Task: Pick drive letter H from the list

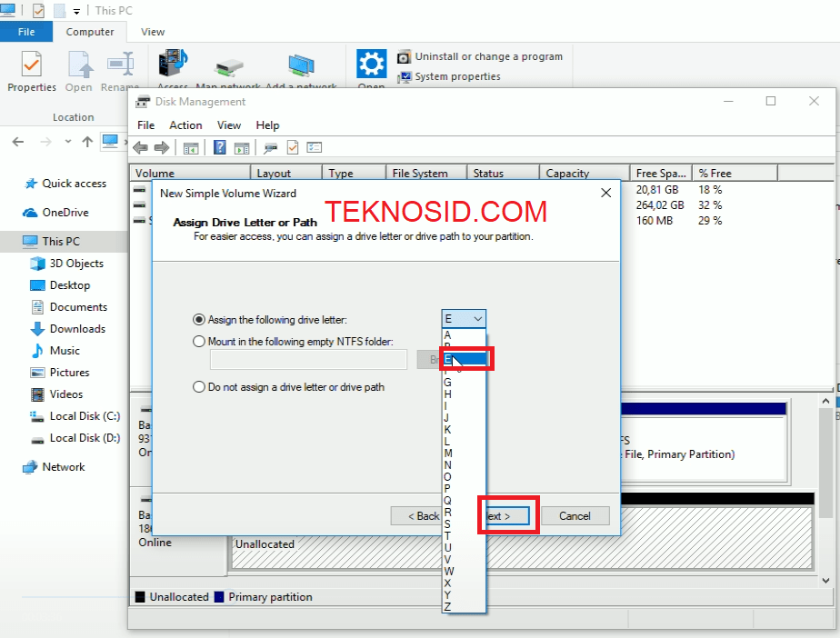Action: click(464, 394)
